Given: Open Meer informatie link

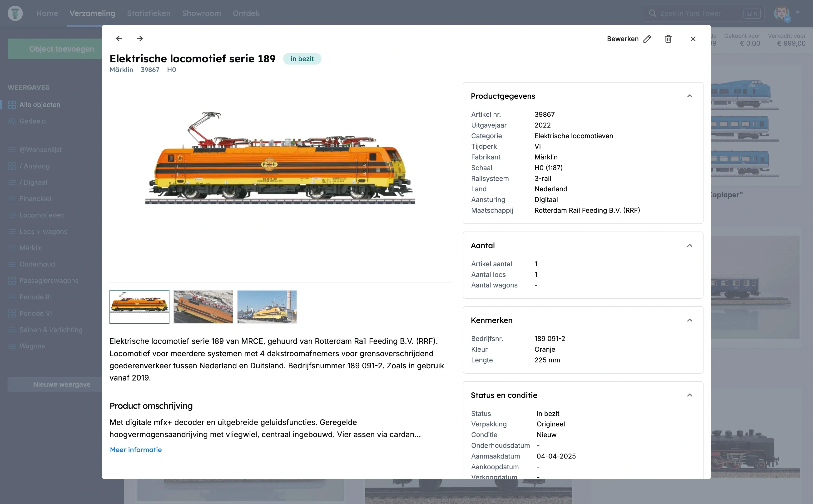Looking at the screenshot, I should [135, 450].
